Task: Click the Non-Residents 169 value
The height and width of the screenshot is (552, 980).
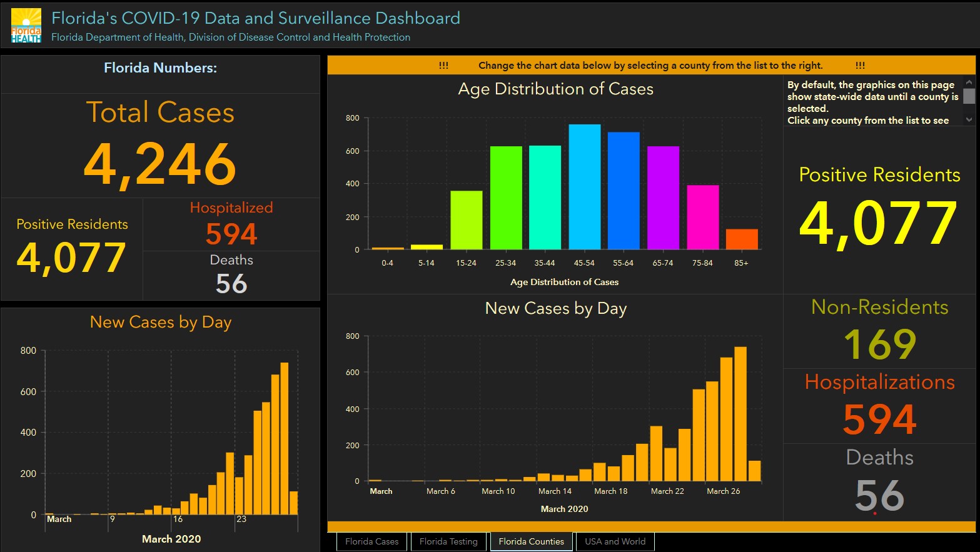Action: click(x=879, y=344)
